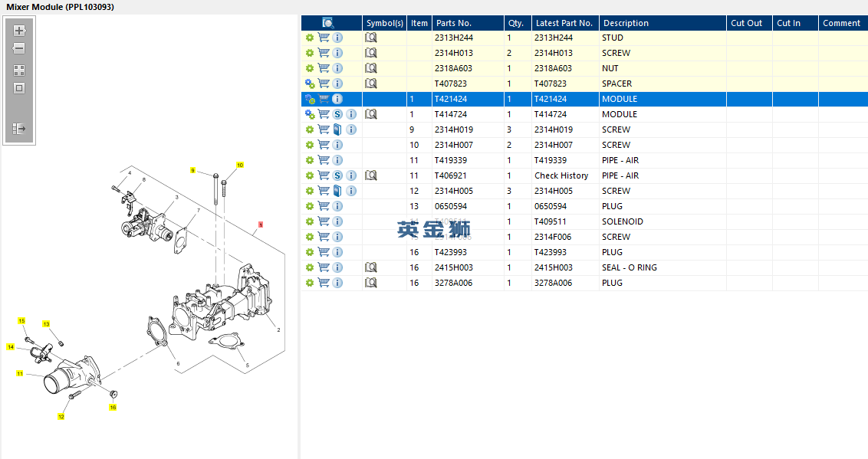Add STUD 2313H244 to shopping cart
Image resolution: width=868 pixels, height=459 pixels.
[x=324, y=38]
